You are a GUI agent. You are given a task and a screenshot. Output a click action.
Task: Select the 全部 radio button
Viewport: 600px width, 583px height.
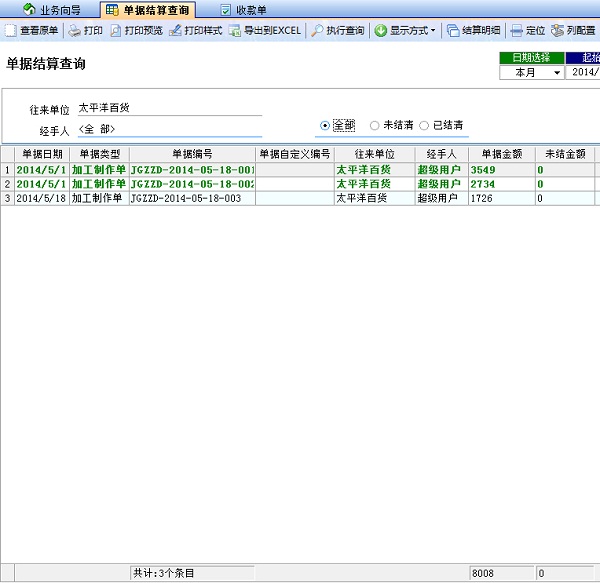(325, 126)
